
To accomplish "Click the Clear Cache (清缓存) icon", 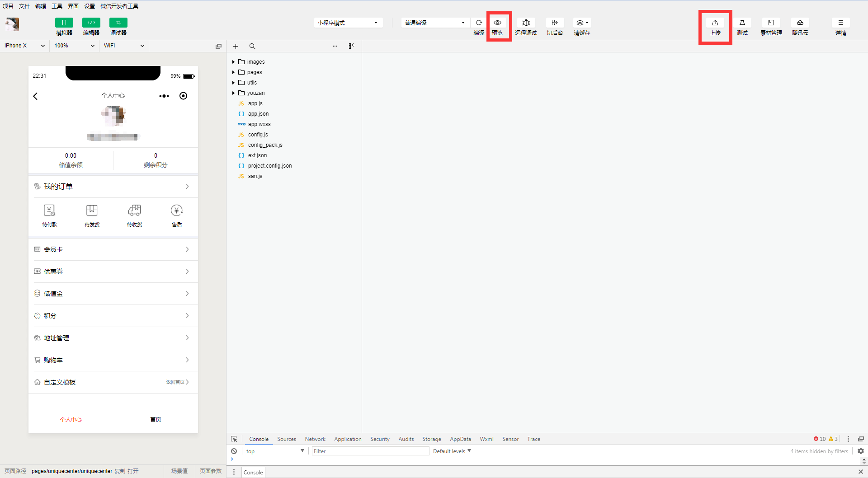I will [x=581, y=23].
